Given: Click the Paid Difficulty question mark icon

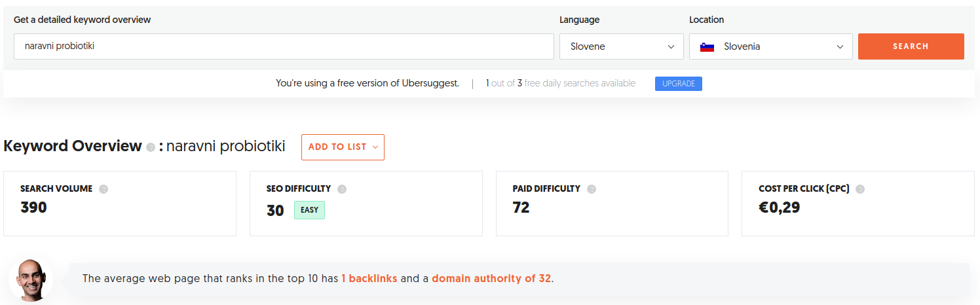Looking at the screenshot, I should (x=592, y=189).
